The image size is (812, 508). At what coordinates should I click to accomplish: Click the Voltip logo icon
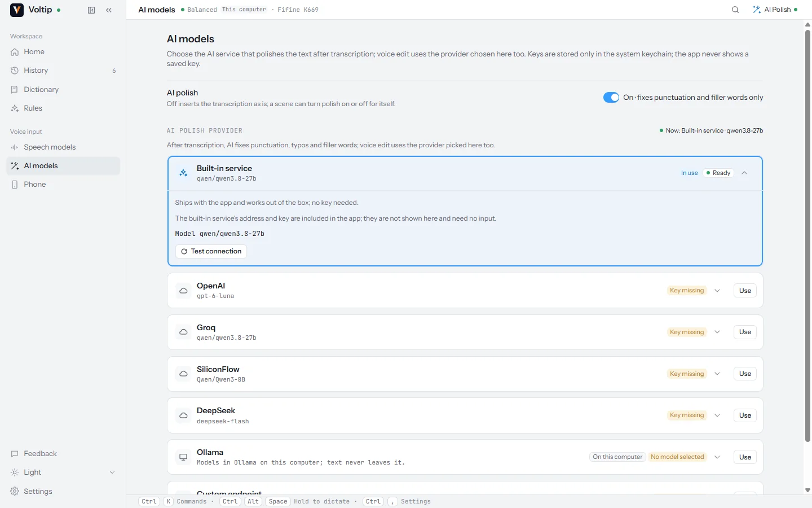coord(17,10)
